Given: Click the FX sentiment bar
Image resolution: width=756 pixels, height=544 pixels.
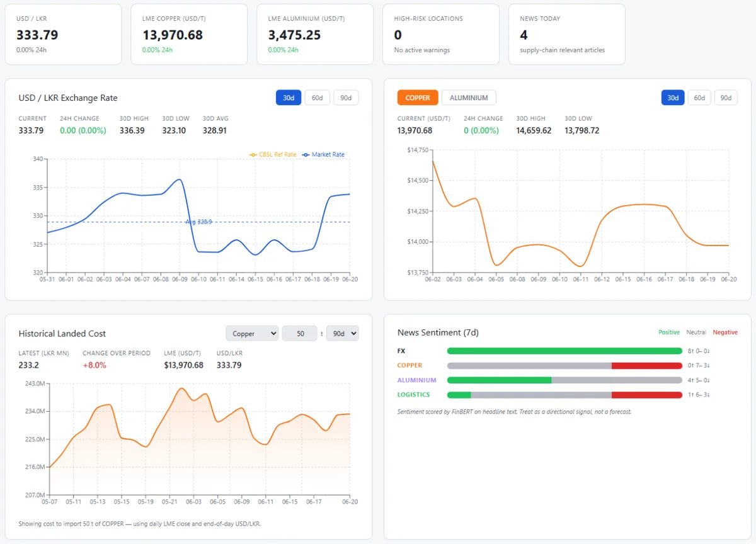Looking at the screenshot, I should coord(564,351).
